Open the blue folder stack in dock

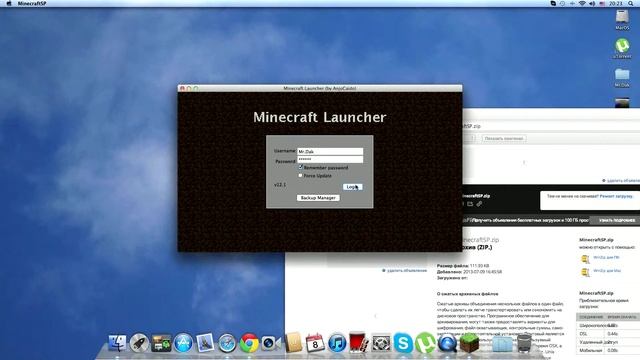(502, 344)
